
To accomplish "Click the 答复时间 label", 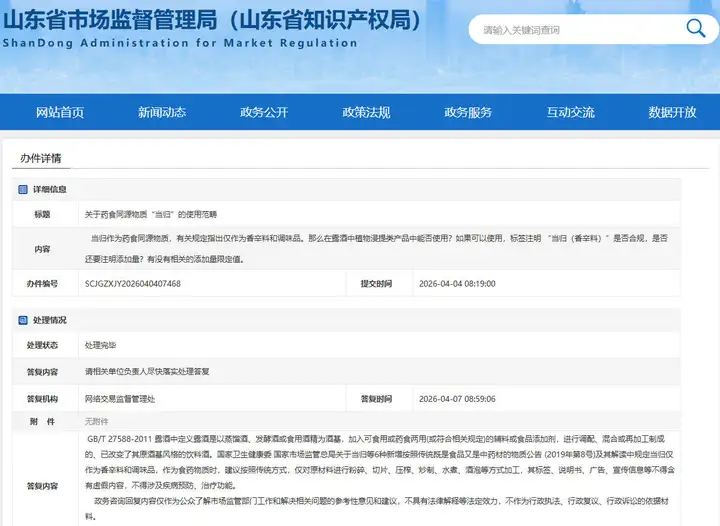I will (x=377, y=399).
